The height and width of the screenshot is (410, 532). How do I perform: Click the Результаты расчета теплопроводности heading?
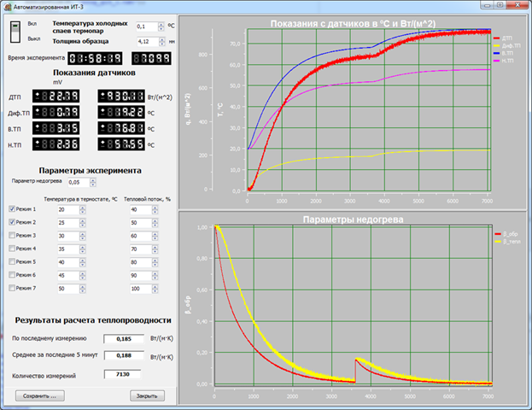coord(93,320)
